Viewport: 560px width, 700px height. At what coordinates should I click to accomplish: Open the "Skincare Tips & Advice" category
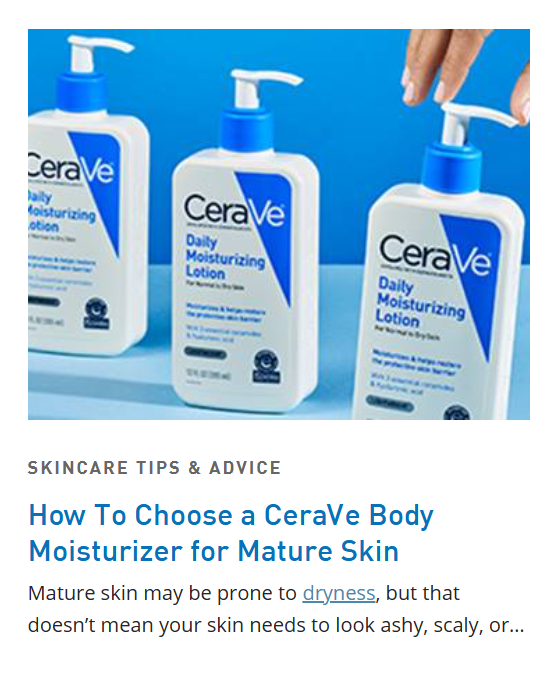pyautogui.click(x=155, y=468)
